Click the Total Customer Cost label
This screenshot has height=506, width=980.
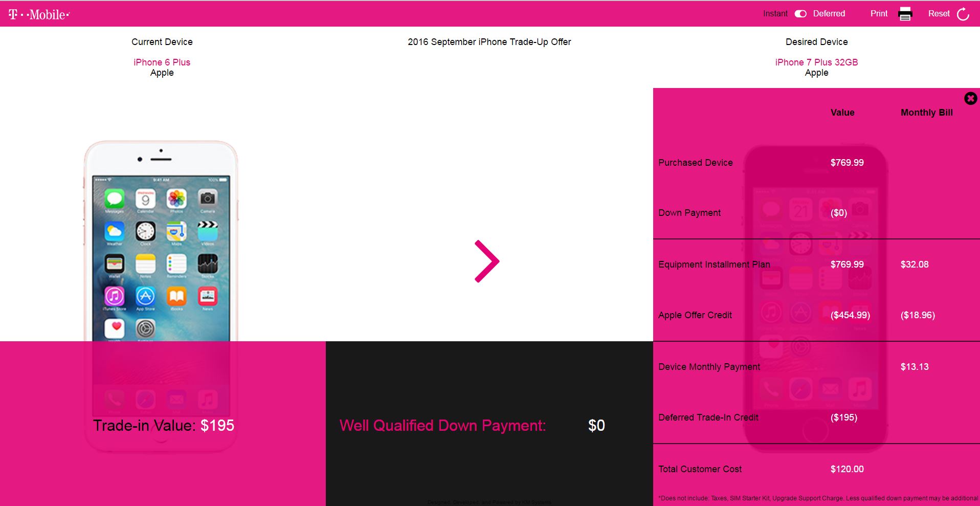700,469
